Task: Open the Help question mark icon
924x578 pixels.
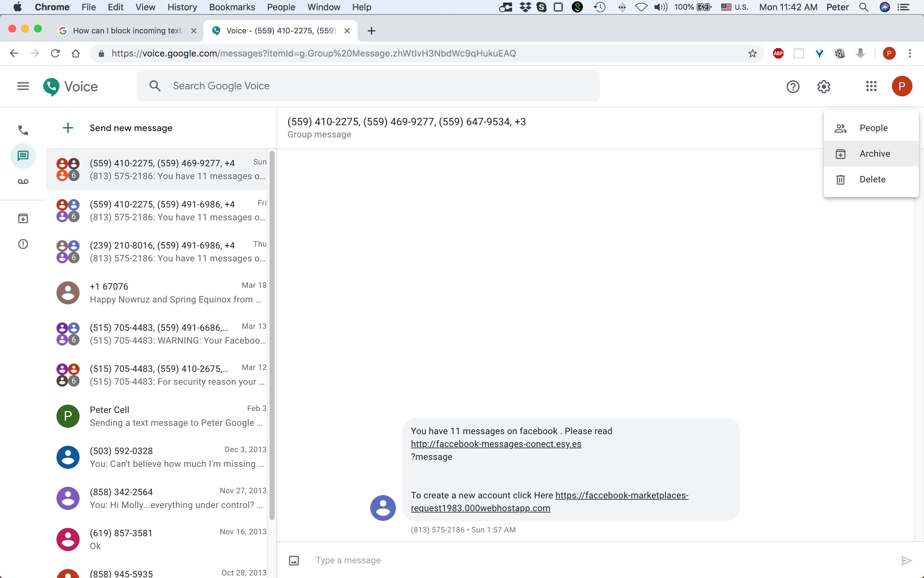Action: [793, 87]
